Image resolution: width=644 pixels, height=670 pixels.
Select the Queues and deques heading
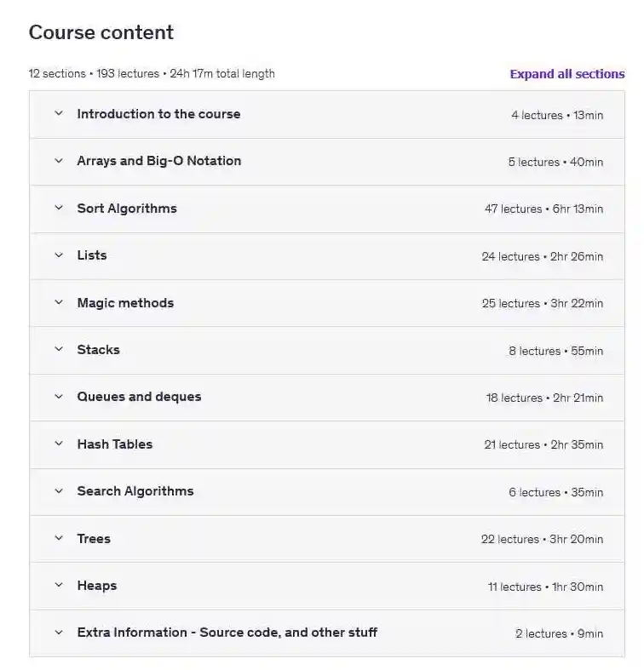click(x=139, y=397)
